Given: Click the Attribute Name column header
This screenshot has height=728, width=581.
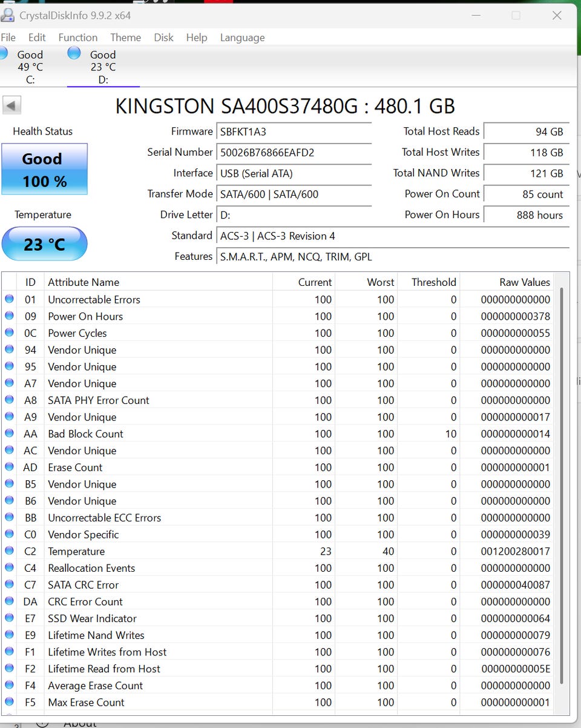Looking at the screenshot, I should click(159, 282).
